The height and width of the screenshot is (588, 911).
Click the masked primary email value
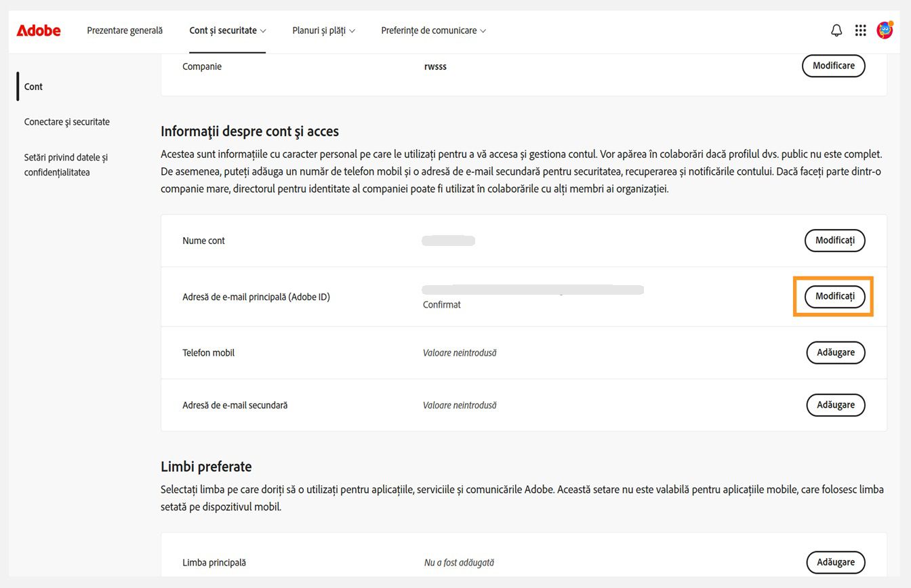pos(532,289)
